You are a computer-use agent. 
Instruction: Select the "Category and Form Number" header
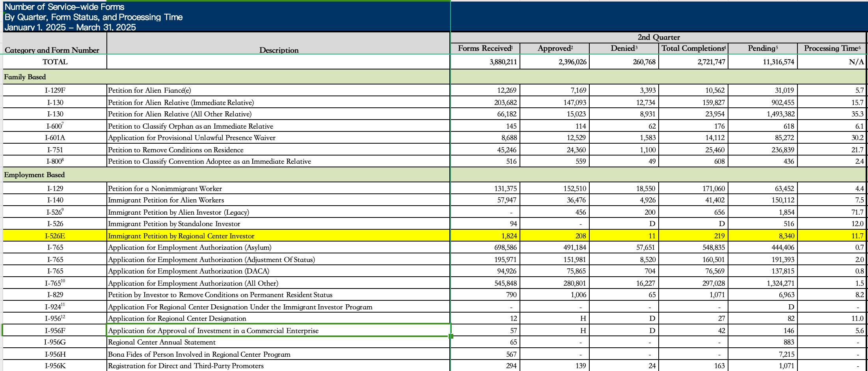coord(52,50)
